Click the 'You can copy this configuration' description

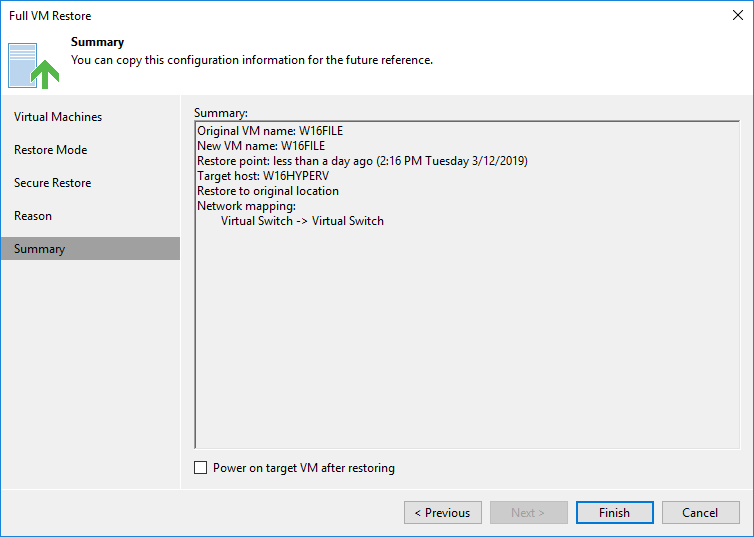(x=252, y=60)
